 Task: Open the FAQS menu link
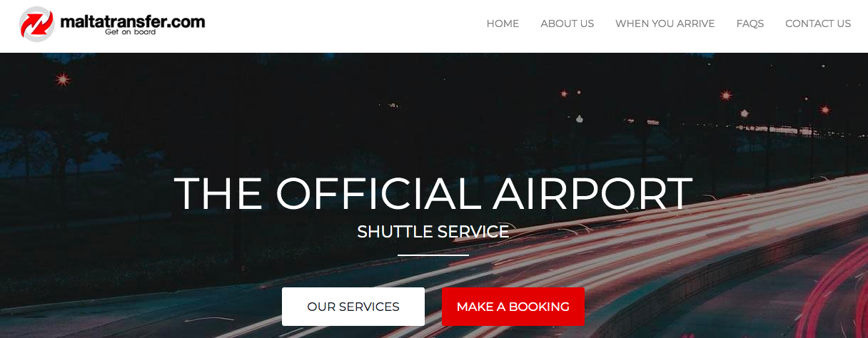750,24
